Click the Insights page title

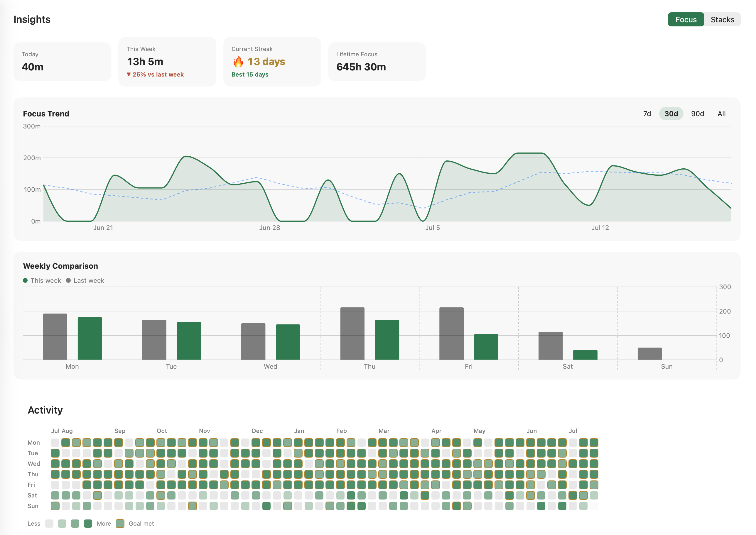(x=32, y=19)
